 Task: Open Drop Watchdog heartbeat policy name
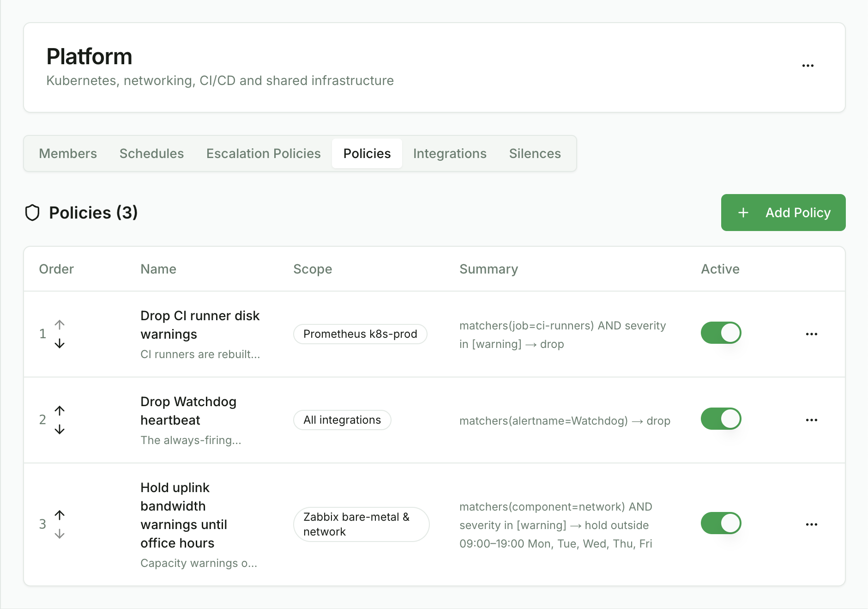[188, 411]
